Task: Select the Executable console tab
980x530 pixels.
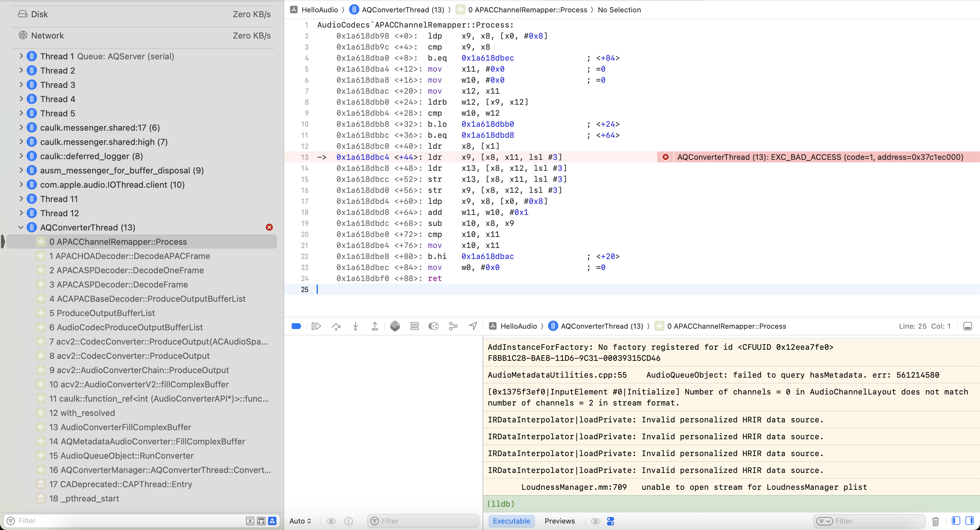Action: click(x=511, y=521)
